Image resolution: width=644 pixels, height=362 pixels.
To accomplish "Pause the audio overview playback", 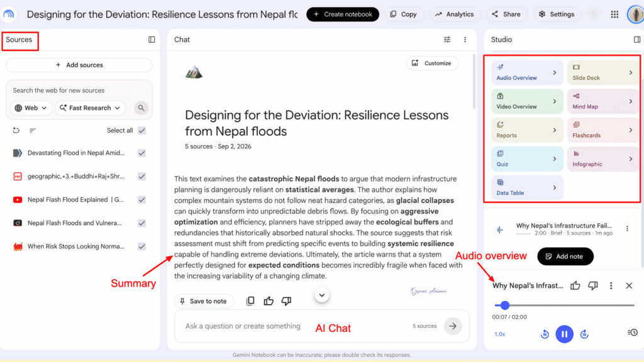I will pyautogui.click(x=564, y=334).
